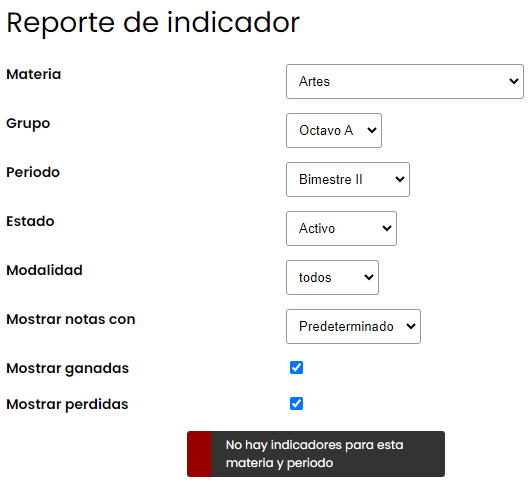Image resolution: width=531 pixels, height=483 pixels.
Task: Click the chevron arrow on Periodo select
Action: point(400,180)
